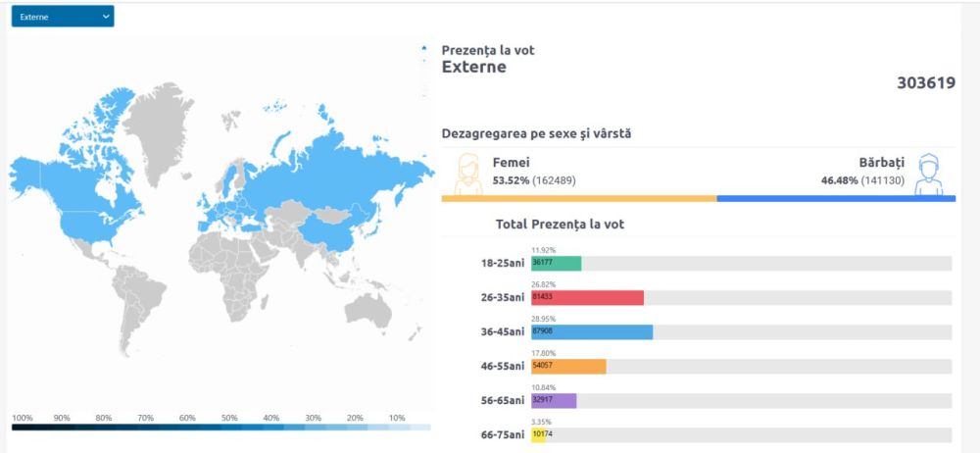Select the blue 36-45ani bar
The image size is (980, 453).
coord(592,331)
